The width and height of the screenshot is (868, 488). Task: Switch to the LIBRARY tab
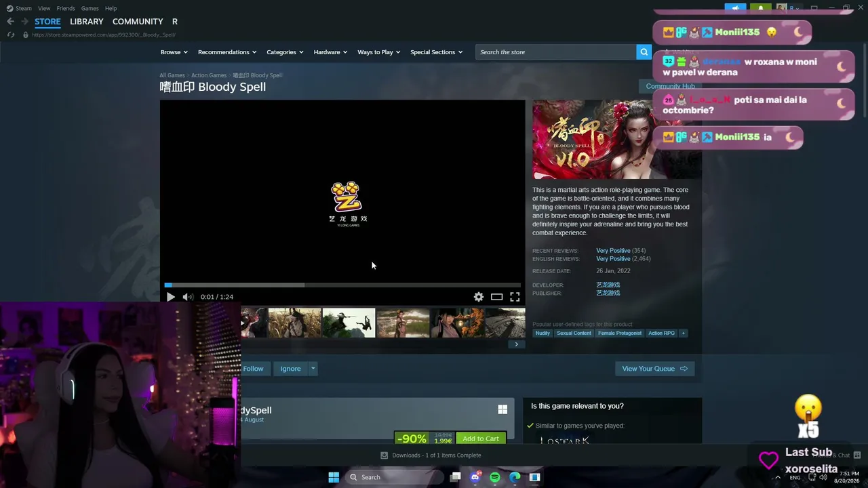point(87,22)
